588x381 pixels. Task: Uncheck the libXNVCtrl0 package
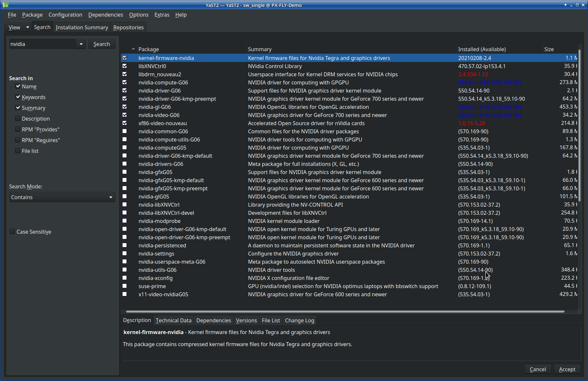pos(125,66)
